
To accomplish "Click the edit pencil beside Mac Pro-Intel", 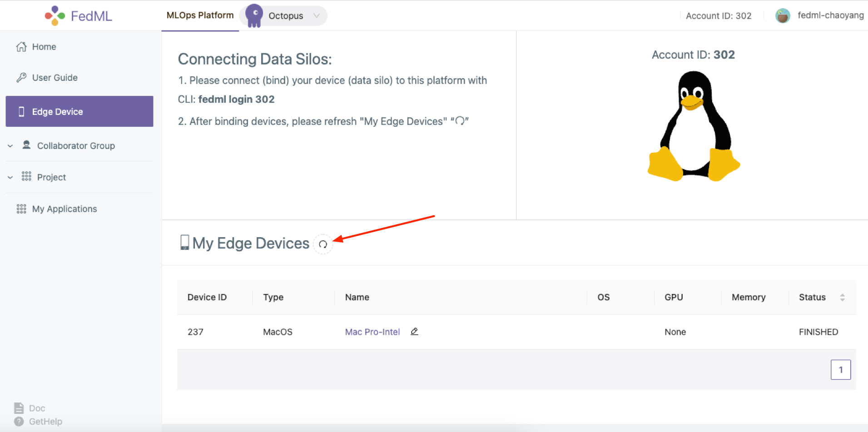I will tap(414, 332).
